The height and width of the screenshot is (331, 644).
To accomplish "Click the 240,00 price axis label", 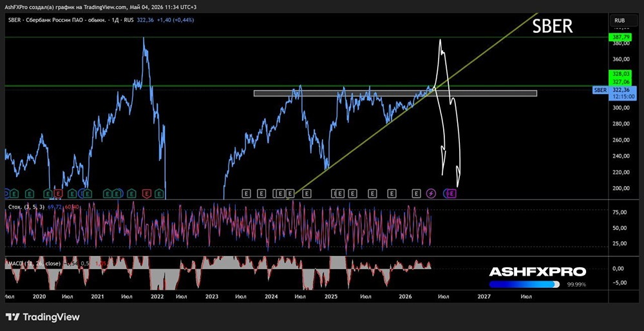I will pos(621,156).
